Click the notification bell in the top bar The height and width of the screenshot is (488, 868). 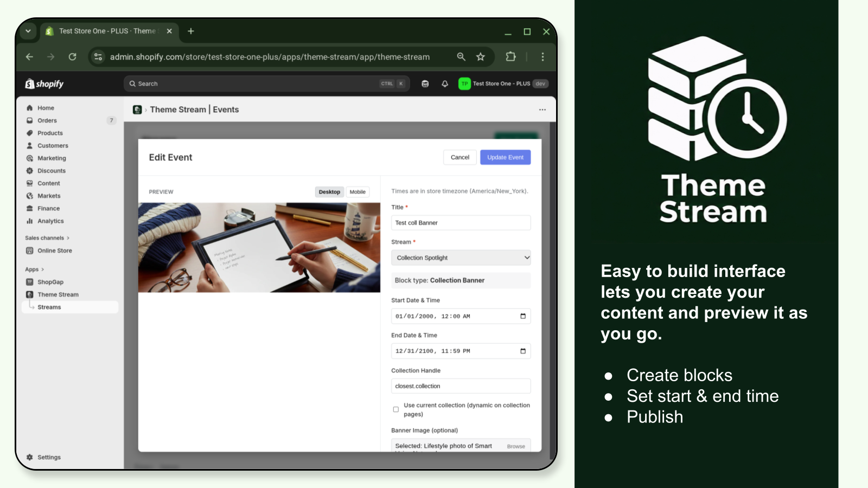point(444,84)
